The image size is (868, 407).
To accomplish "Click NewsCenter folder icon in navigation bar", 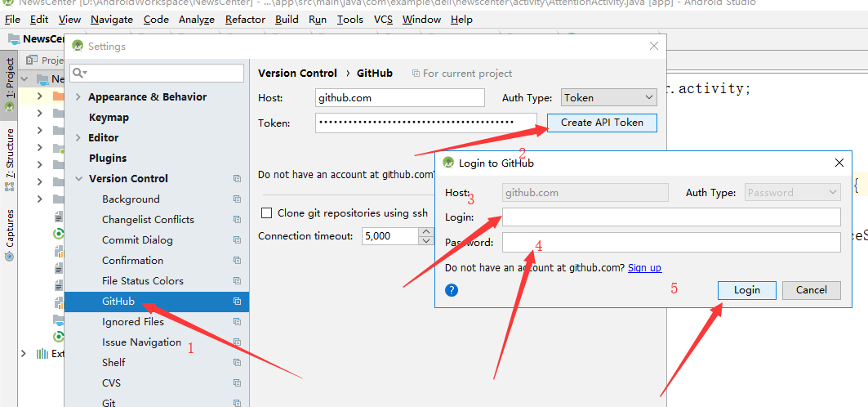I will tap(15, 38).
